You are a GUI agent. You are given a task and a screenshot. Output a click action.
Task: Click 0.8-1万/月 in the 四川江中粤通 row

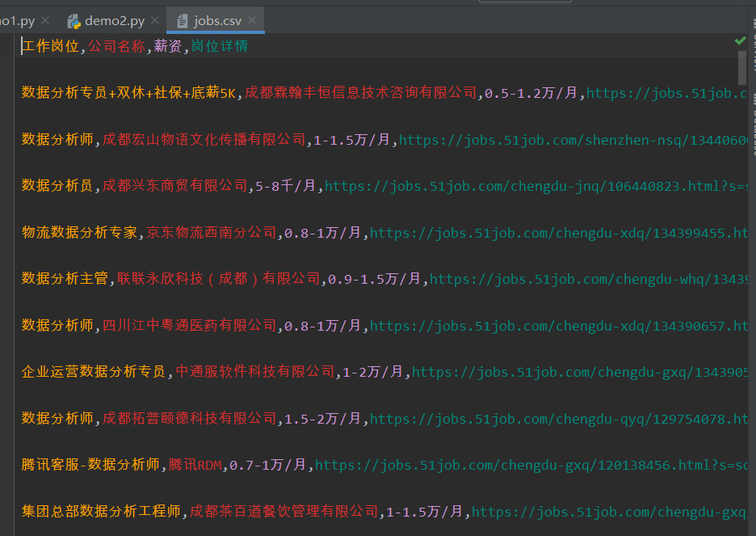point(322,326)
